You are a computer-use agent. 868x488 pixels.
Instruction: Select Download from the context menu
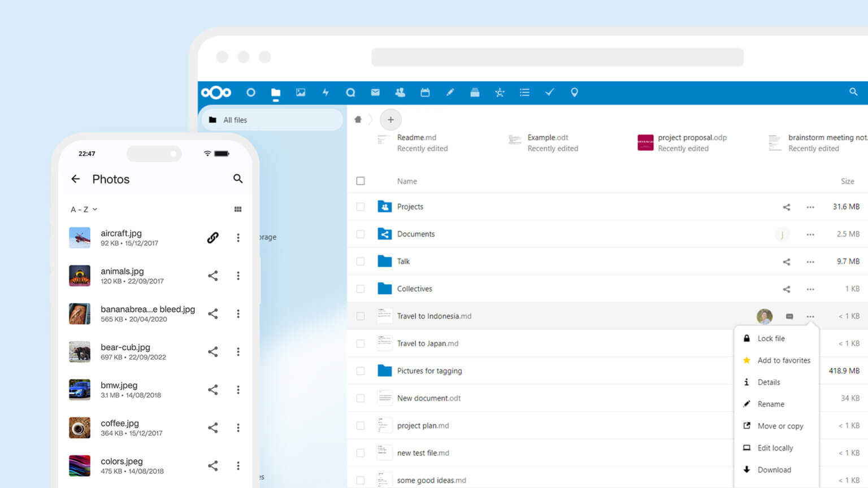(775, 469)
